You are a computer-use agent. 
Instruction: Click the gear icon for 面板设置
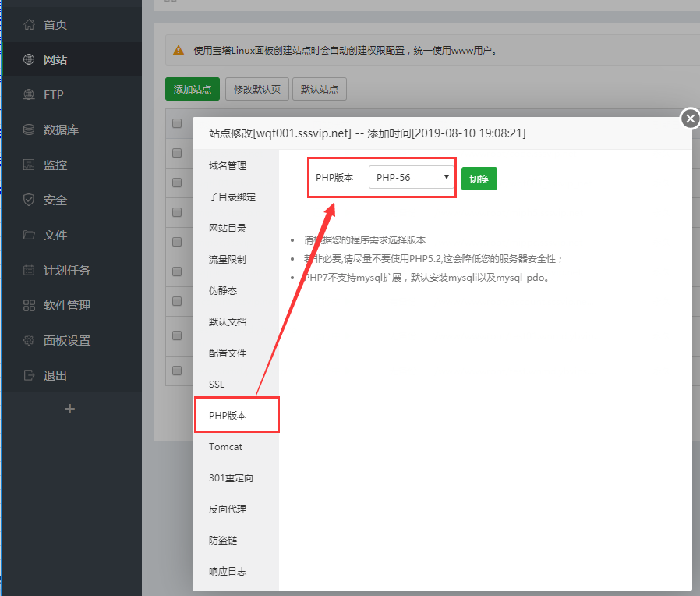pos(30,341)
